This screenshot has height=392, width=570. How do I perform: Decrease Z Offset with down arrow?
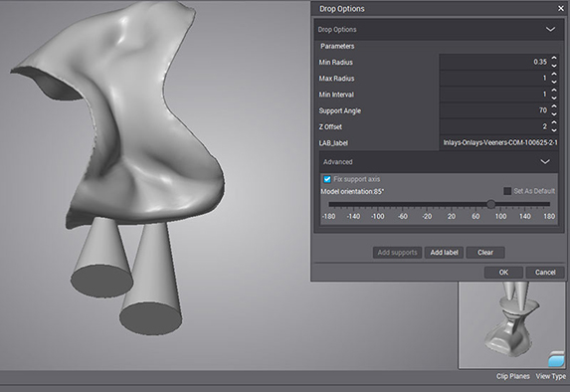click(x=554, y=130)
